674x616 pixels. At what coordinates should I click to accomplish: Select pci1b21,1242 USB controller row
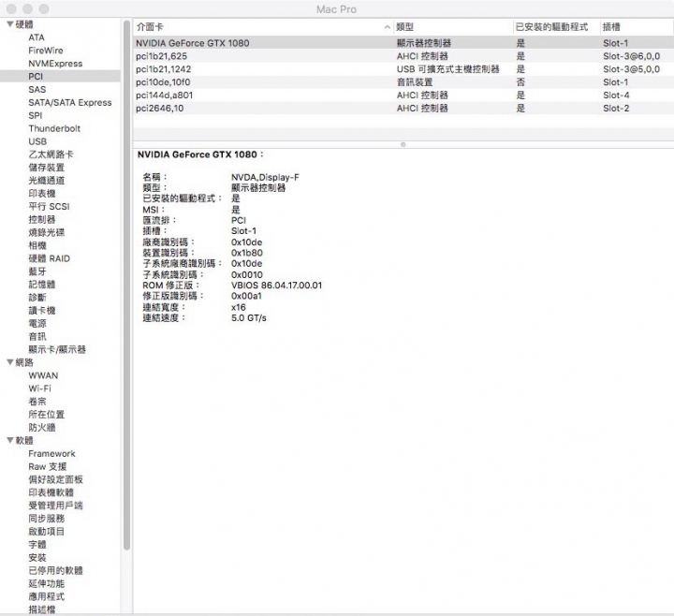pos(403,69)
